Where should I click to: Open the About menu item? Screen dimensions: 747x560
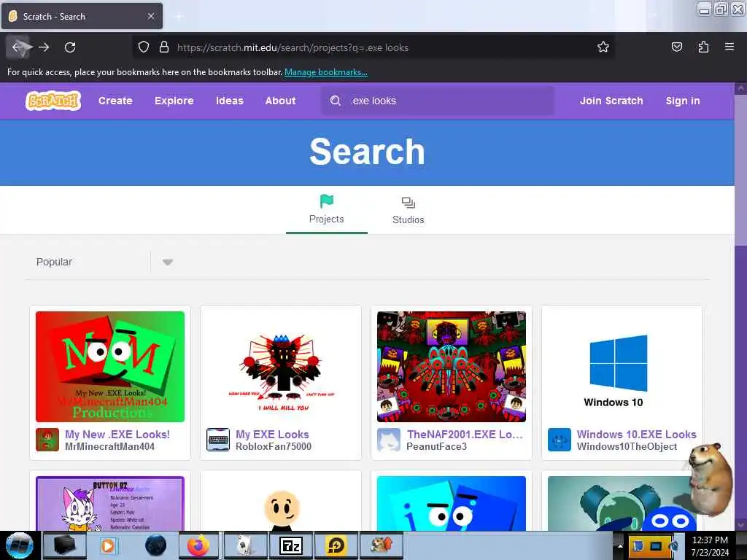pos(280,101)
